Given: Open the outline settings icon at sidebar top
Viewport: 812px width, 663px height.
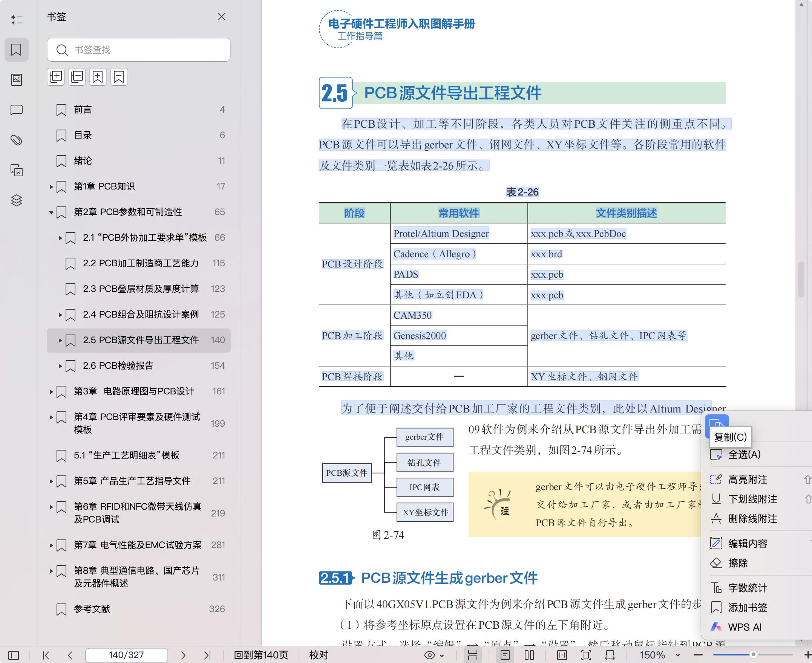Looking at the screenshot, I should click(x=17, y=20).
